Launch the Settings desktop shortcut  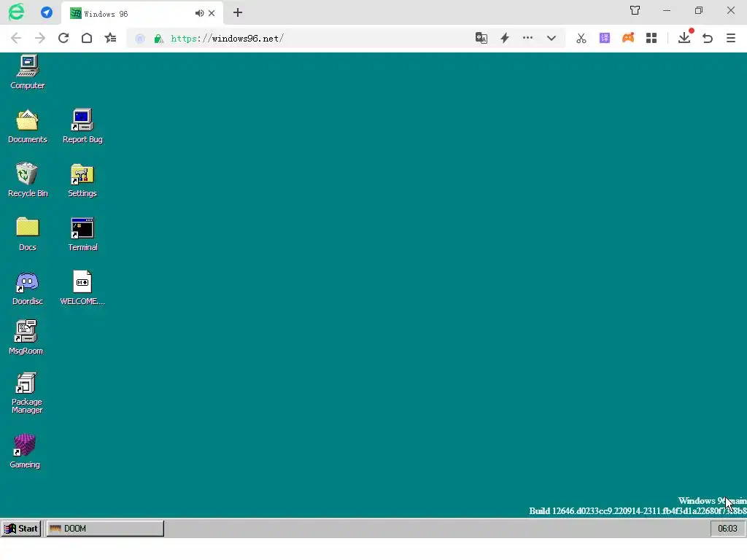click(82, 180)
